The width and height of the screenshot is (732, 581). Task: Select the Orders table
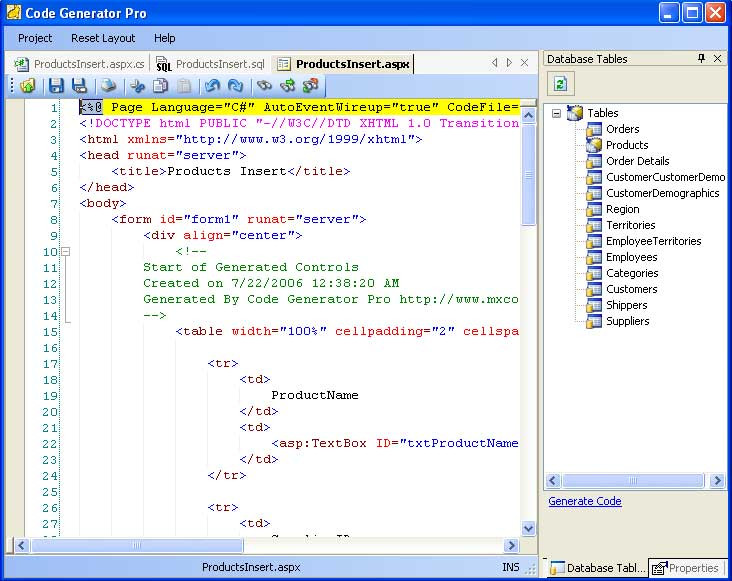pos(622,129)
